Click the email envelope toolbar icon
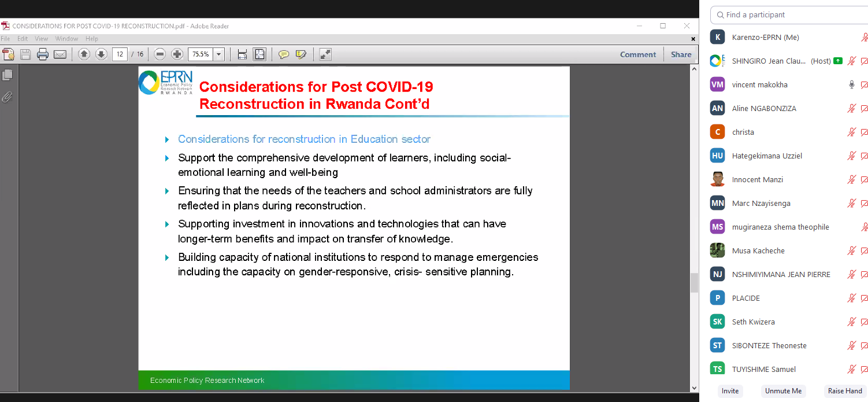The image size is (868, 402). point(60,54)
